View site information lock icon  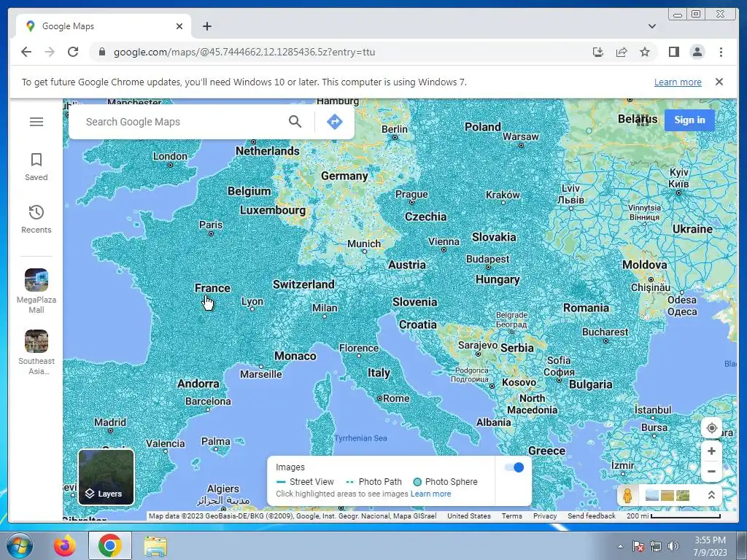tap(101, 52)
